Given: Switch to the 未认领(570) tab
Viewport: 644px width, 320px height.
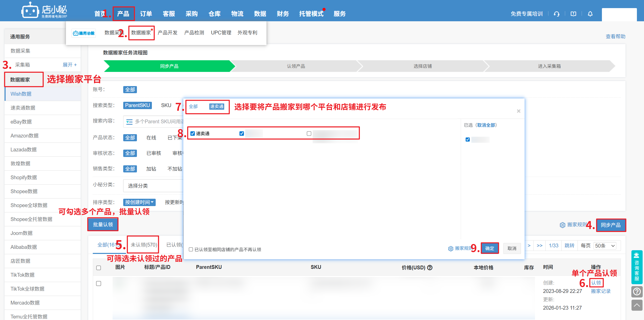Looking at the screenshot, I should [144, 245].
